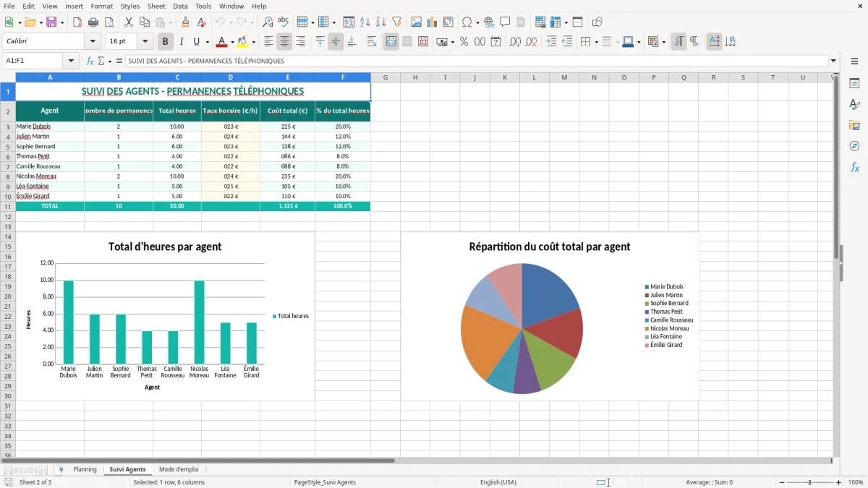Click Insert Hyperlink globe icon
Screen dimensions: 868x488
click(489, 22)
